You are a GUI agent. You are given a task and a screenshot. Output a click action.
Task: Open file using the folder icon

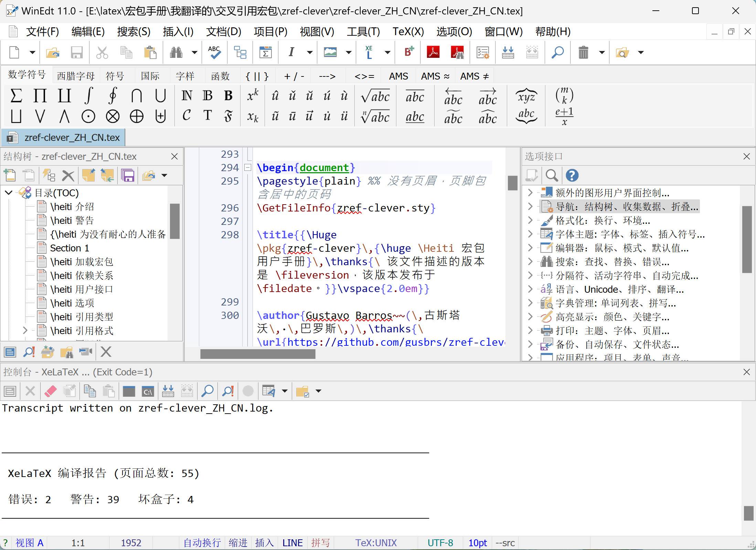[52, 53]
